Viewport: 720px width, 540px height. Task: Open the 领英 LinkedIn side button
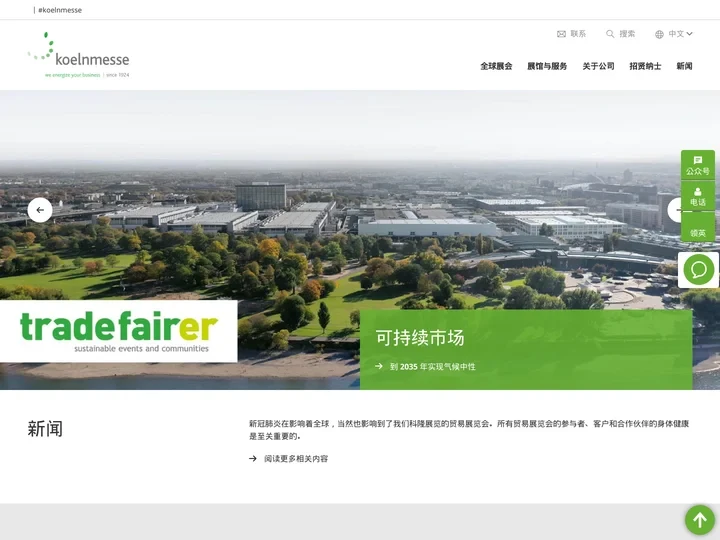point(698,227)
